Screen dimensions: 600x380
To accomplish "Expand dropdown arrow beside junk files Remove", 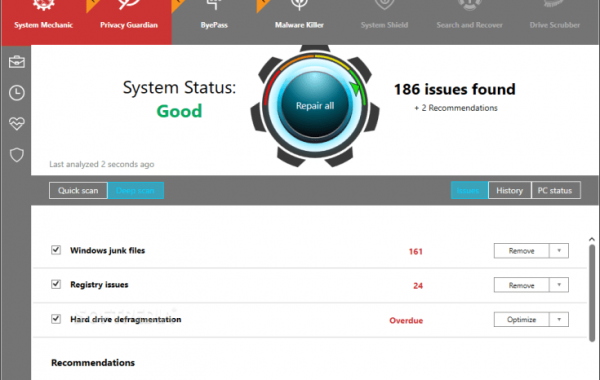I will point(559,251).
